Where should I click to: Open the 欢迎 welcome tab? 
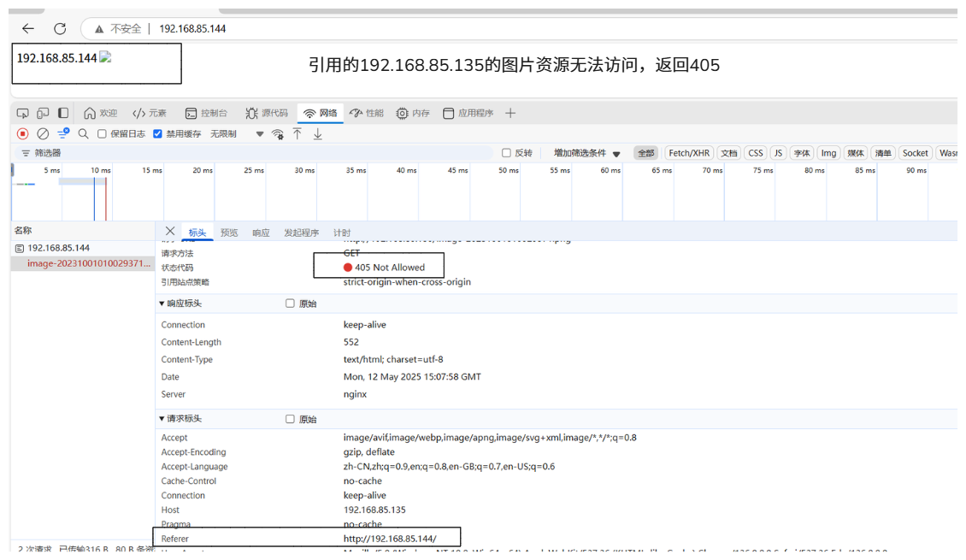pyautogui.click(x=100, y=114)
